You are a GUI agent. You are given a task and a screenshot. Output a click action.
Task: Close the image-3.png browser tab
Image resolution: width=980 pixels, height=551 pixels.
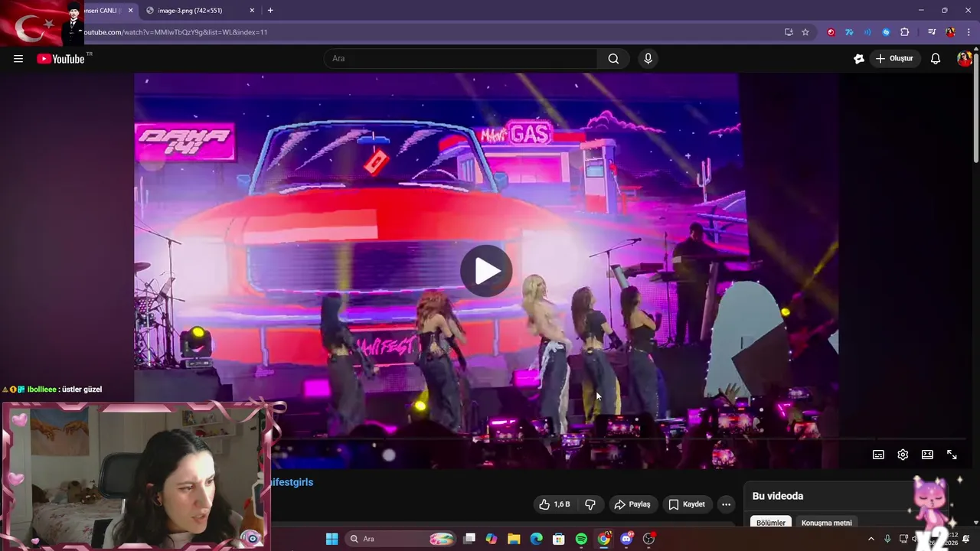pos(252,11)
